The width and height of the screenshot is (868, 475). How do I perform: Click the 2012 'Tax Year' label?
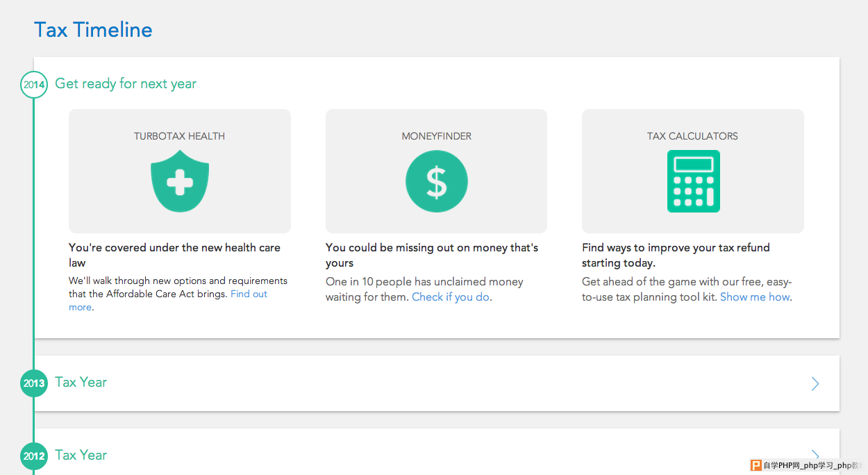tap(81, 456)
